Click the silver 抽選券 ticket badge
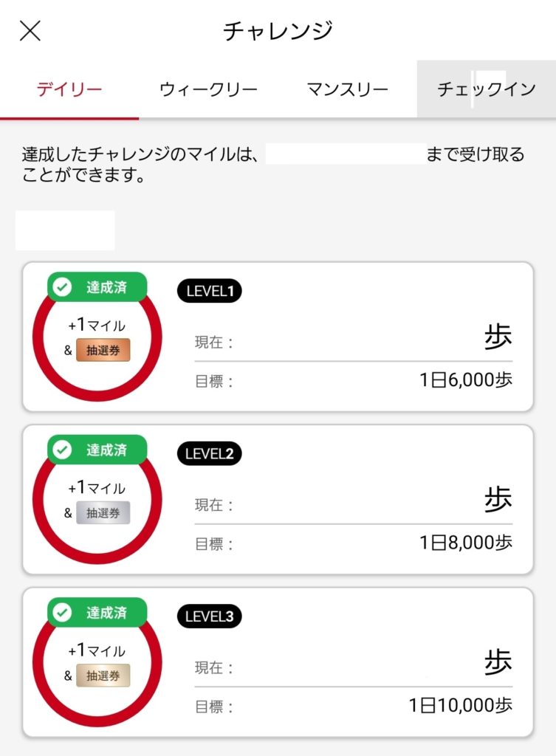This screenshot has width=556, height=756. 103,513
